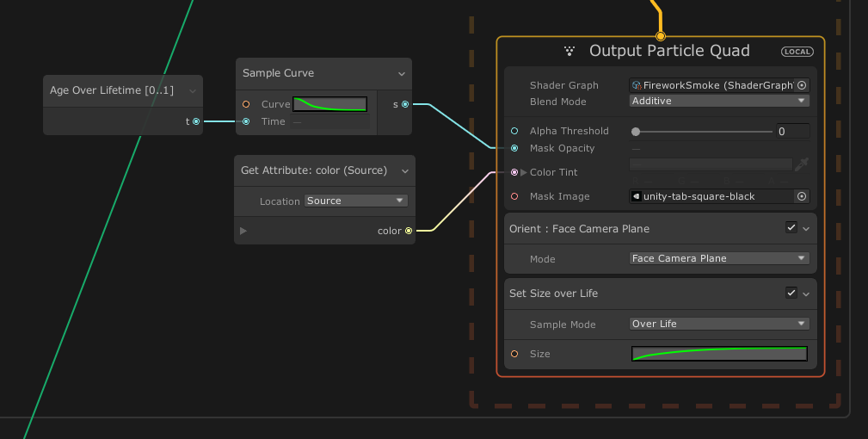868x439 pixels.
Task: Click the Alpha Threshold input port
Action: 514,131
